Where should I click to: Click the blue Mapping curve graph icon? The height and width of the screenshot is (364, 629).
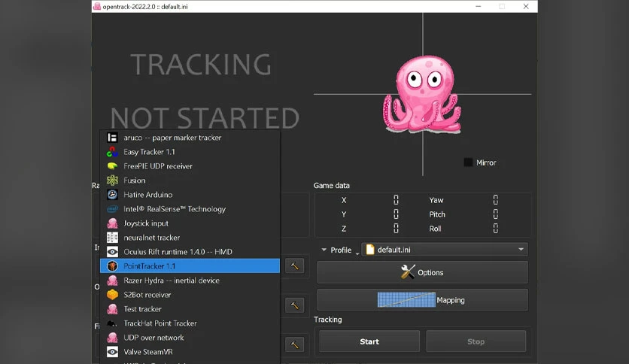pyautogui.click(x=406, y=300)
